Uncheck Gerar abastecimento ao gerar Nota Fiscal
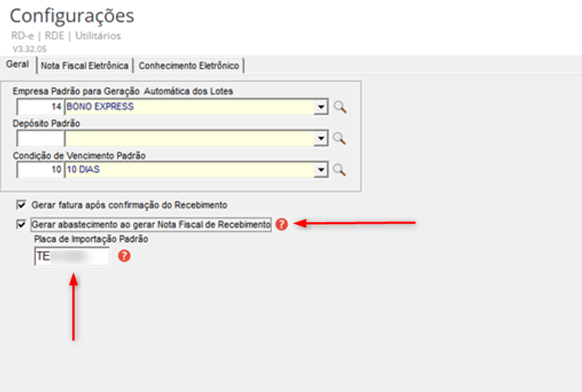 [x=21, y=224]
